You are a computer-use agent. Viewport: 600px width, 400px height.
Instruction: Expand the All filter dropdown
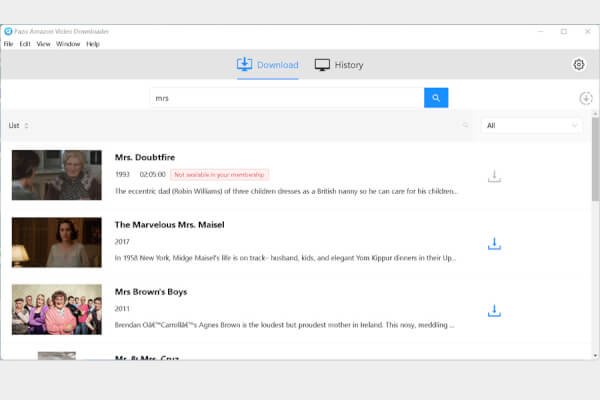[x=532, y=125]
